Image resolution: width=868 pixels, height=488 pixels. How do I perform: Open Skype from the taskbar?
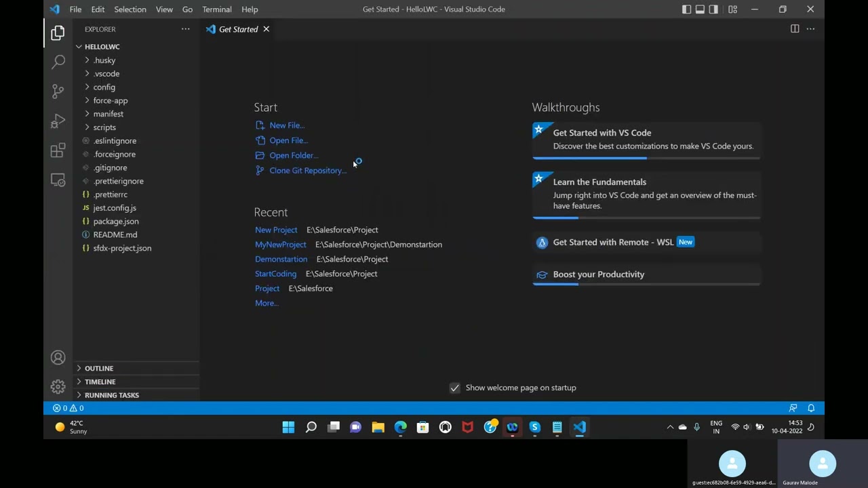click(x=534, y=427)
